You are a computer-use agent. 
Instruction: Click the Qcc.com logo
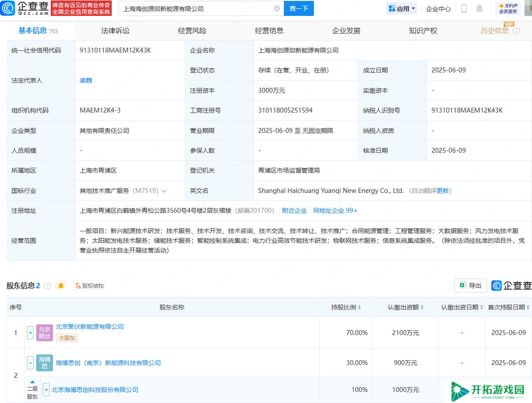click(x=25, y=8)
